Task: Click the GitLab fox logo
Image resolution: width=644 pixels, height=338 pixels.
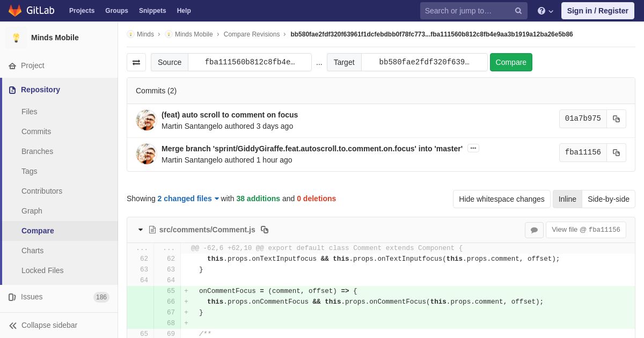Action: pos(15,11)
